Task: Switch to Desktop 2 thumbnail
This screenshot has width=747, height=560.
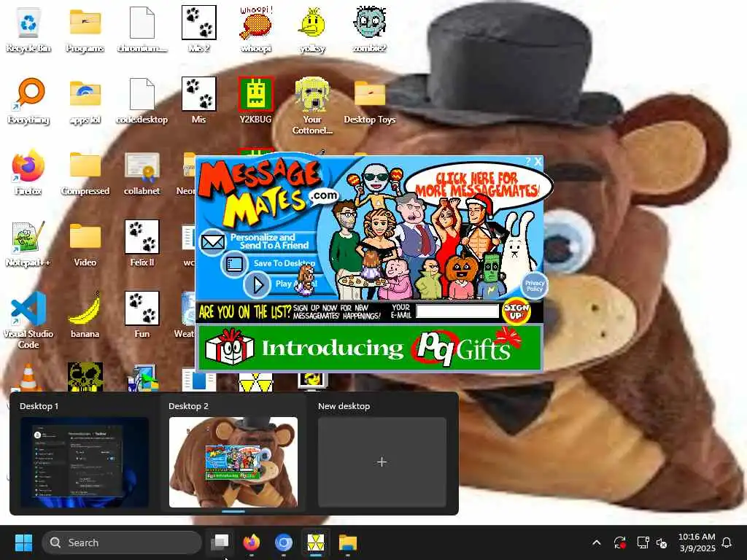Action: click(x=233, y=462)
